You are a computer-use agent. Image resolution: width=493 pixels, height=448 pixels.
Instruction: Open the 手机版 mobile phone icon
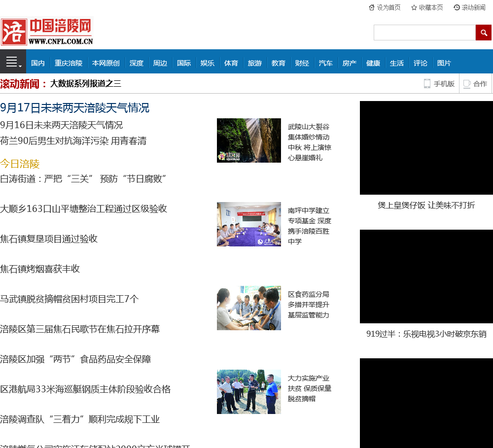pyautogui.click(x=427, y=84)
